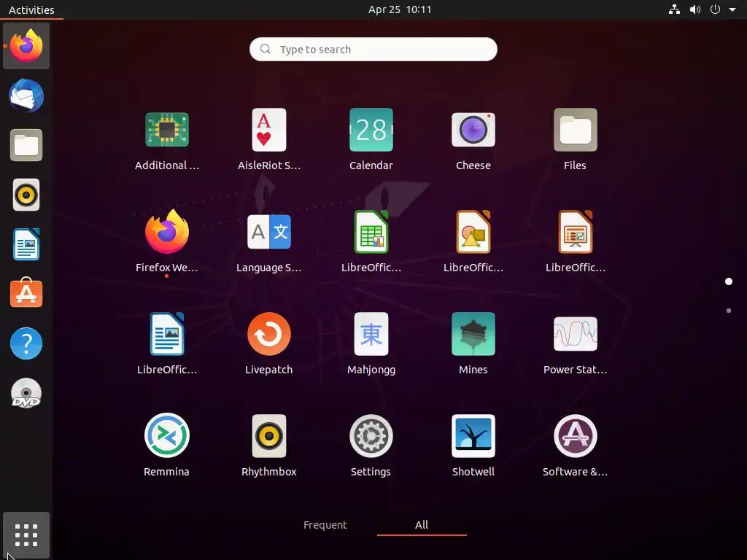
Task: Click the power icon in top bar
Action: [x=715, y=9]
